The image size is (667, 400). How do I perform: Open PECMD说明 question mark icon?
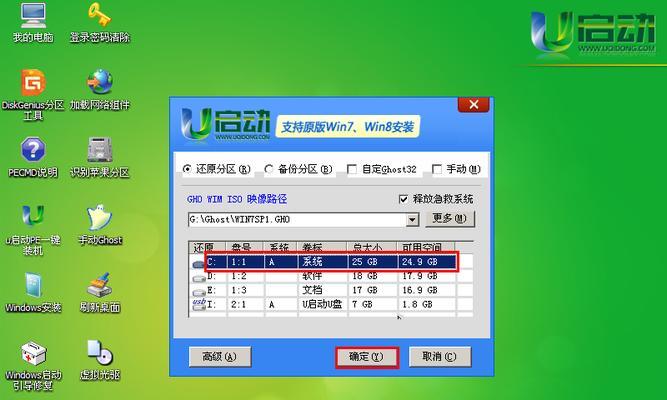tap(33, 157)
